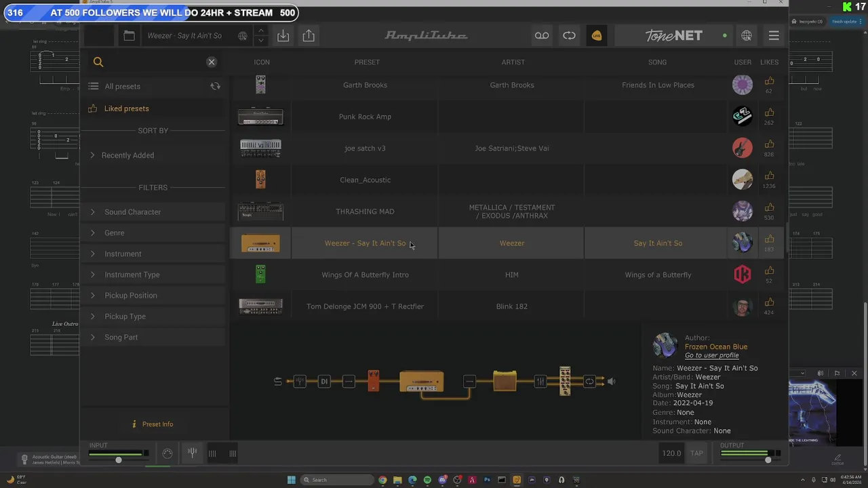Open user avatar for Garth Brooks preset
Image resolution: width=868 pixels, height=488 pixels.
(743, 85)
